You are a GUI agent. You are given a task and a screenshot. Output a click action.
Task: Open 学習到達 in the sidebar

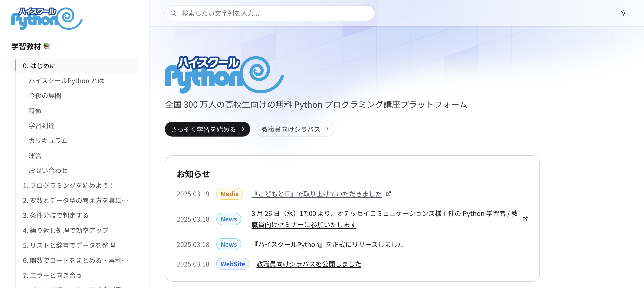click(x=42, y=126)
